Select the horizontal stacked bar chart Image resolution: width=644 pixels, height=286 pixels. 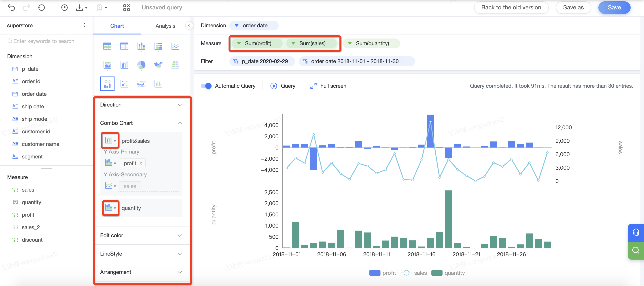click(x=158, y=47)
